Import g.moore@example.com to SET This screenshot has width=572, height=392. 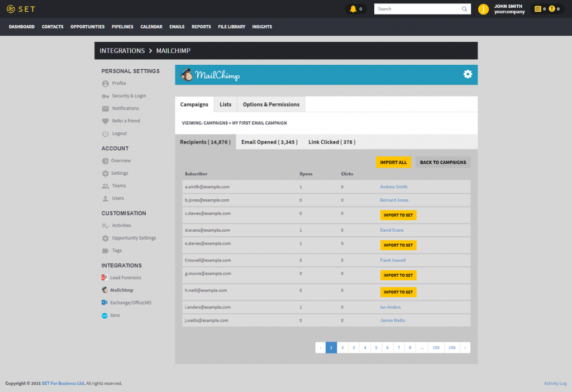[398, 275]
